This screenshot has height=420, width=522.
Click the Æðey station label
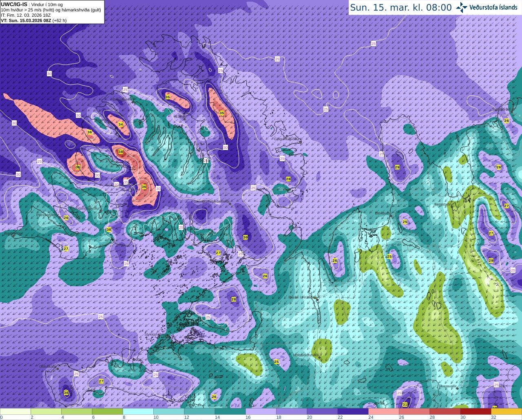point(179,116)
